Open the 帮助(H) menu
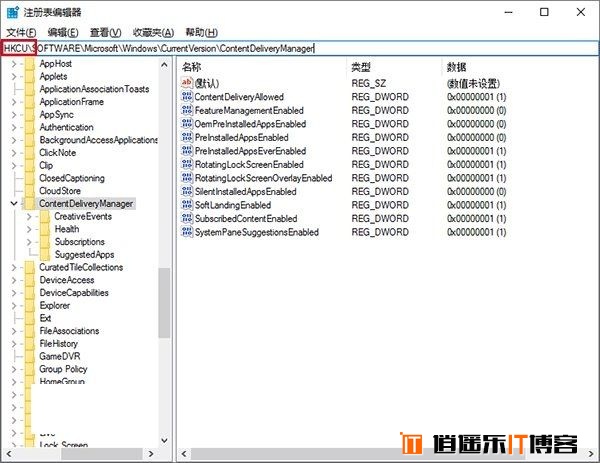The height and width of the screenshot is (463, 600). tap(201, 33)
